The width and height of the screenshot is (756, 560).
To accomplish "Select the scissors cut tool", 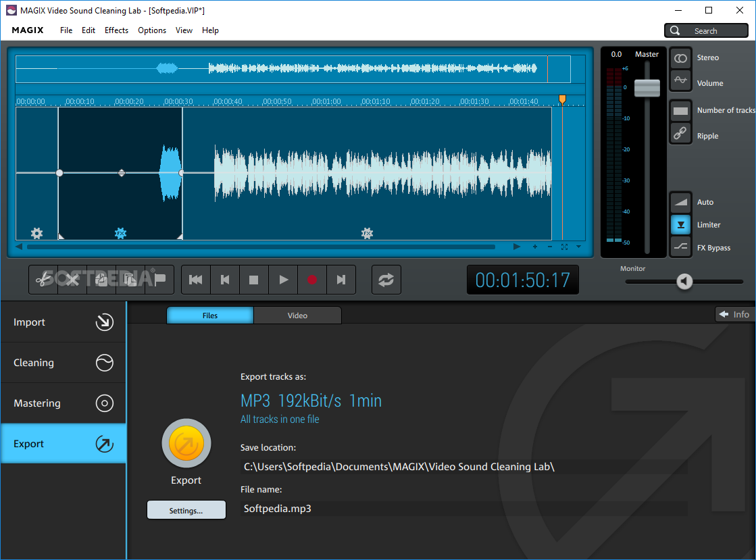I will point(43,280).
